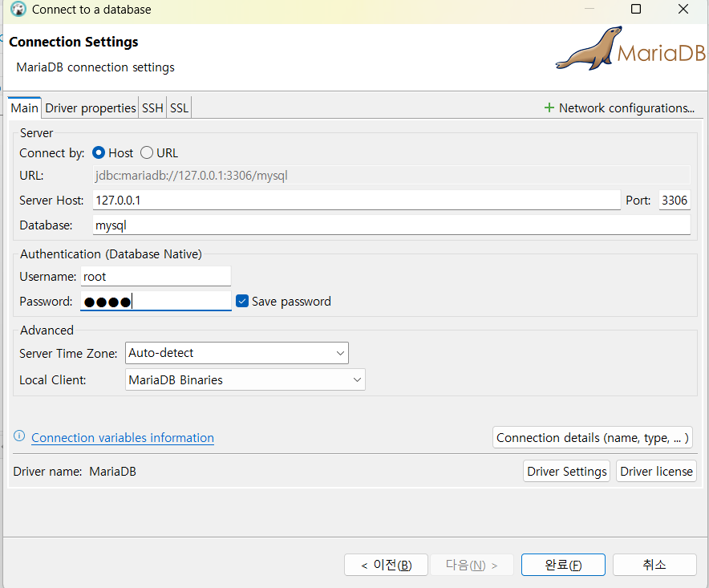
Task: Select the Host radio button
Action: tap(99, 153)
